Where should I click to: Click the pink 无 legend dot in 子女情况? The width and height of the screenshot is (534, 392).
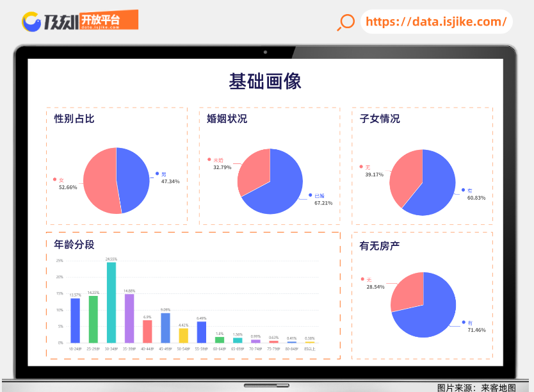(360, 167)
